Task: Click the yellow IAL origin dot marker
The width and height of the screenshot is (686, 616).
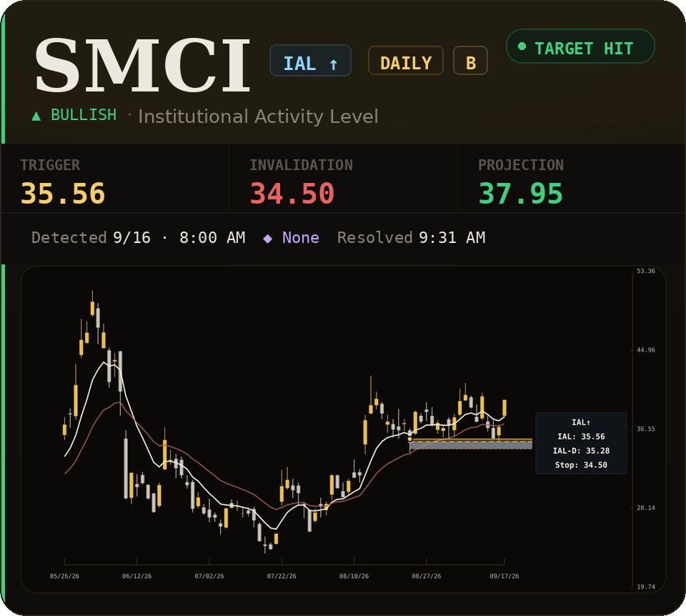Action: [x=410, y=439]
